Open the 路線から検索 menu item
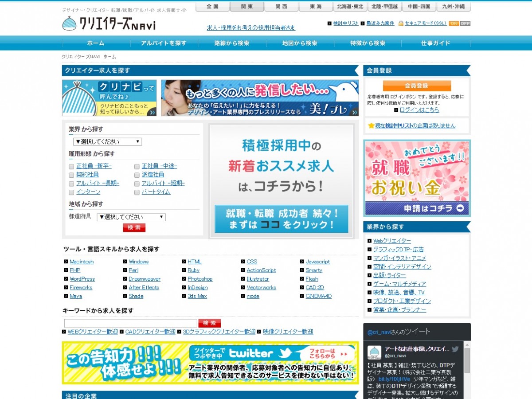This screenshot has height=399, width=532. pyautogui.click(x=232, y=43)
